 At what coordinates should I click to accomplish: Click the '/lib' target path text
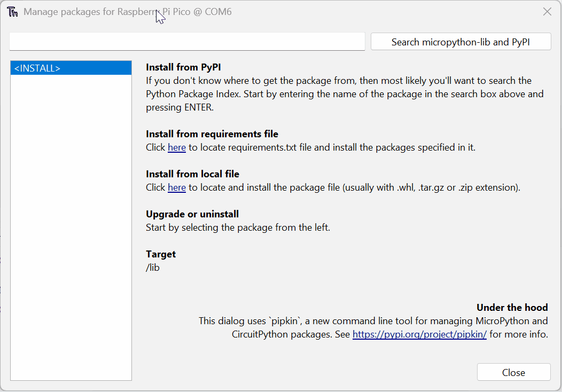153,268
